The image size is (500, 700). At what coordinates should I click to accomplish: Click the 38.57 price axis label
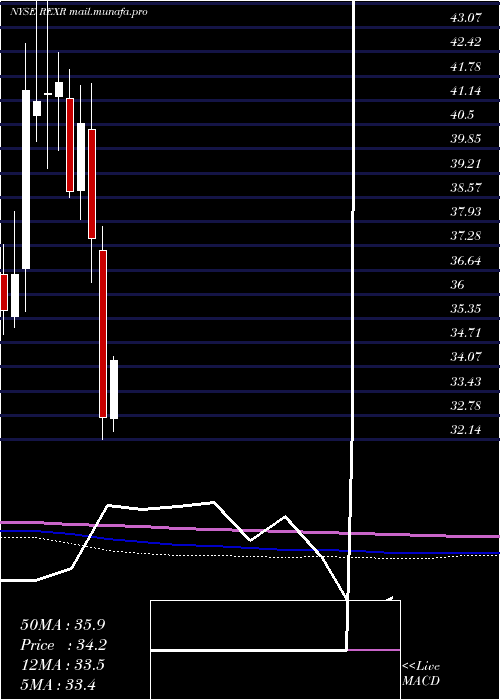(466, 188)
